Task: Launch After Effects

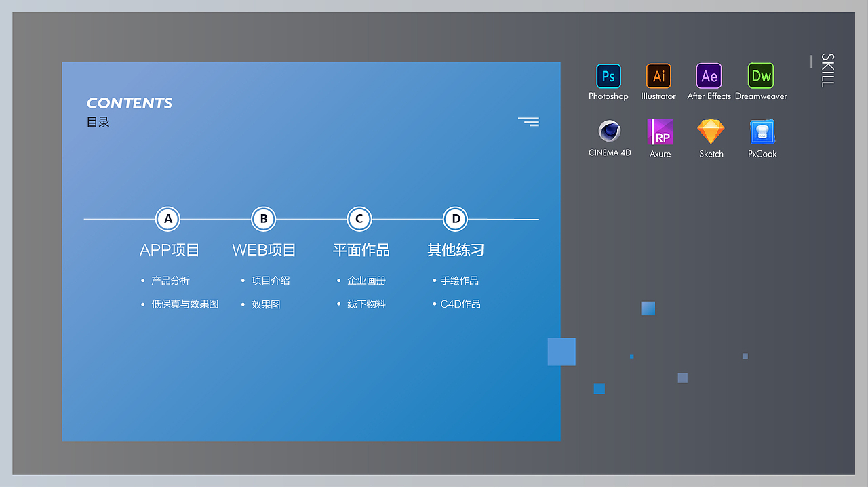Action: [x=709, y=77]
